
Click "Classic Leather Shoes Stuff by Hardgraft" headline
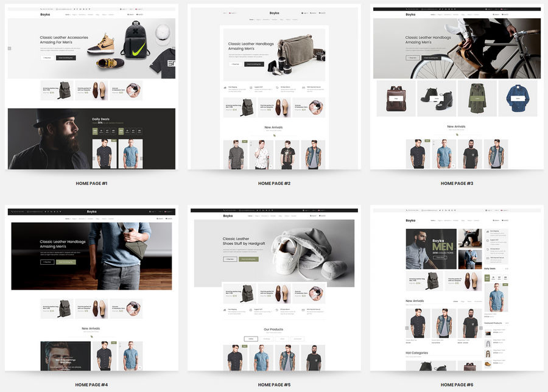coord(244,241)
